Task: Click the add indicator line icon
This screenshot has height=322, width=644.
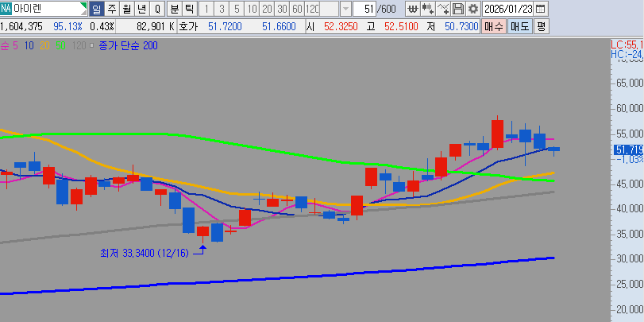Action: (443, 8)
